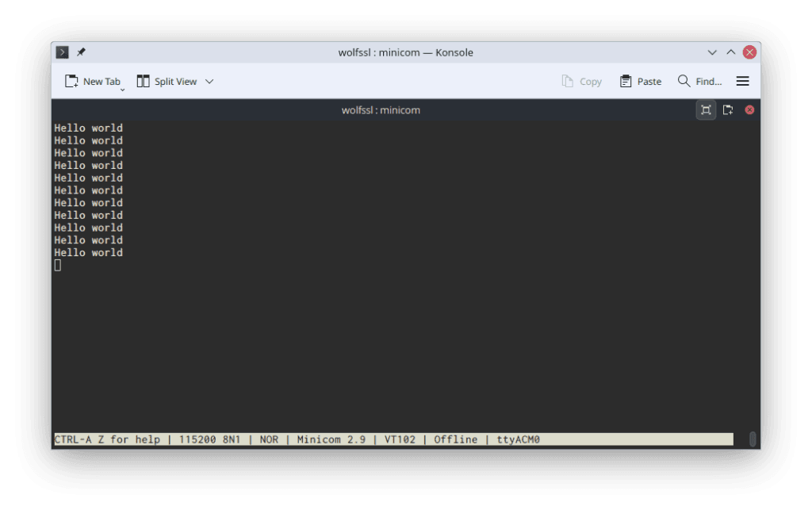Click 'CTRL-A Z for help' status text

pos(107,439)
